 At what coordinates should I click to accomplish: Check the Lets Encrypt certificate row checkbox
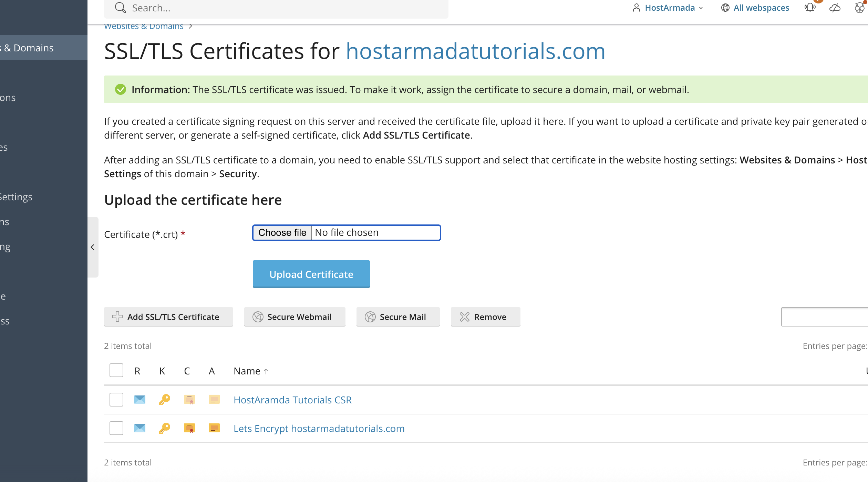116,428
